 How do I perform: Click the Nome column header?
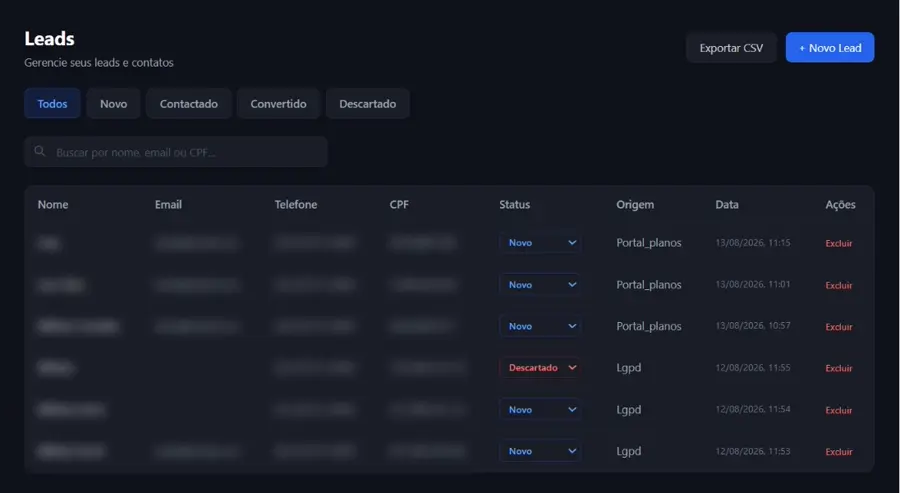(x=53, y=204)
